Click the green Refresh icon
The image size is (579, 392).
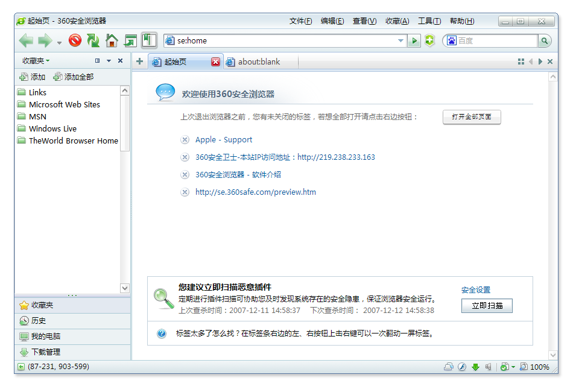[x=93, y=40]
